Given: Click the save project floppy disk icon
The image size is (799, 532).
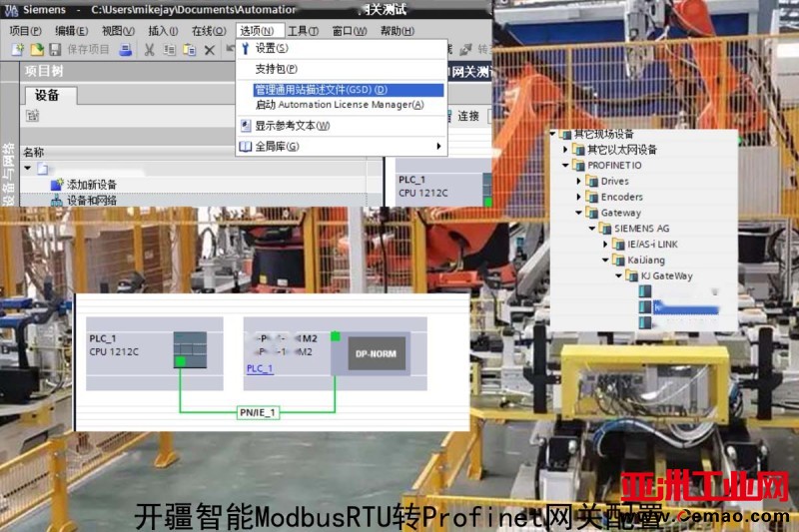Looking at the screenshot, I should (x=55, y=49).
